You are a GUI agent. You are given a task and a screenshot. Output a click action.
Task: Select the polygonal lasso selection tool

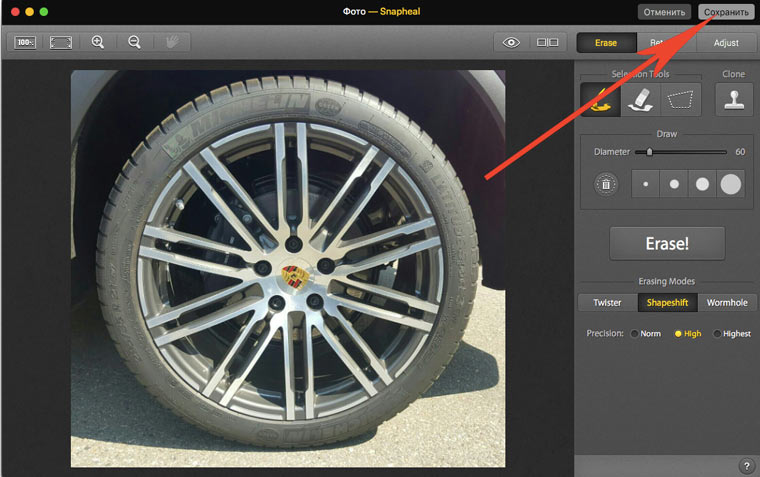[681, 99]
